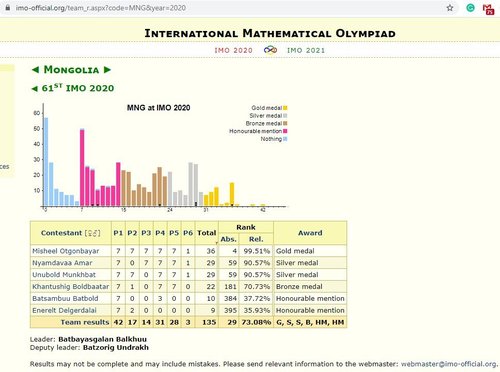This screenshot has height=372, width=500.
Task: Click the browser address bar URL
Action: point(101,8)
